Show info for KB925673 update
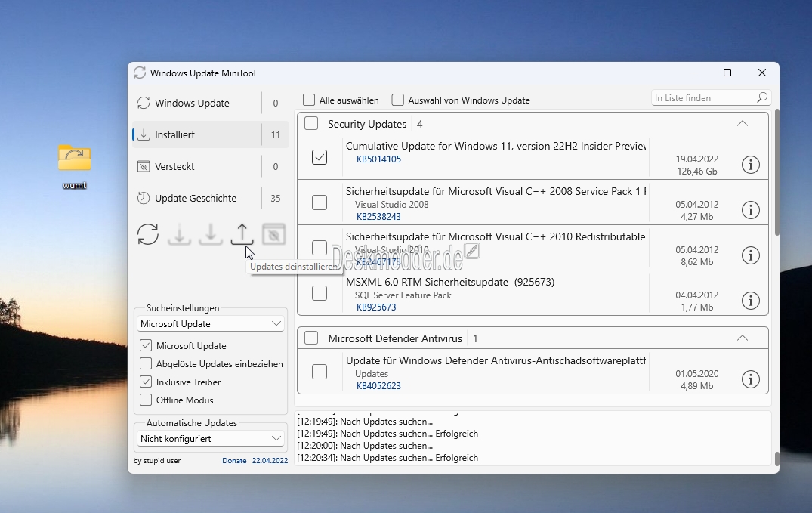Image resolution: width=812 pixels, height=513 pixels. [x=750, y=301]
